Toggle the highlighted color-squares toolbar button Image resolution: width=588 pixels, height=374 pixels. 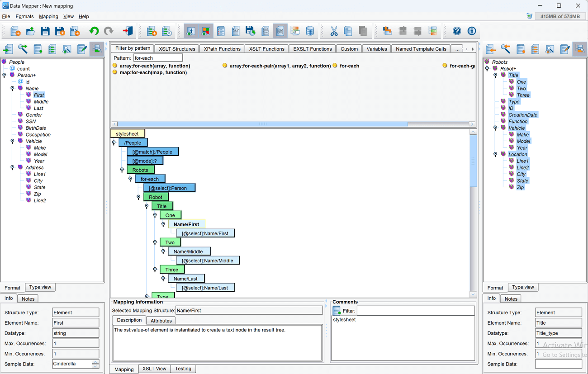point(206,31)
